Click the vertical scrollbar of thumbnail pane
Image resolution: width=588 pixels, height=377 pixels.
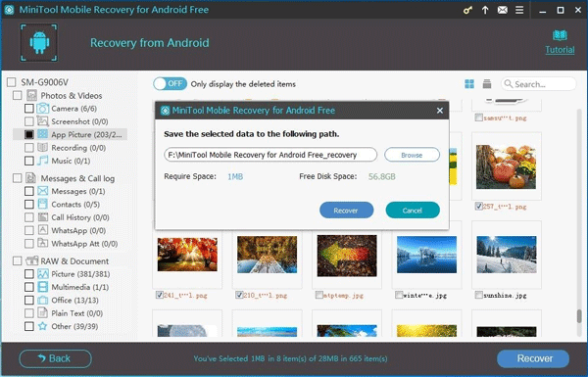point(579,316)
